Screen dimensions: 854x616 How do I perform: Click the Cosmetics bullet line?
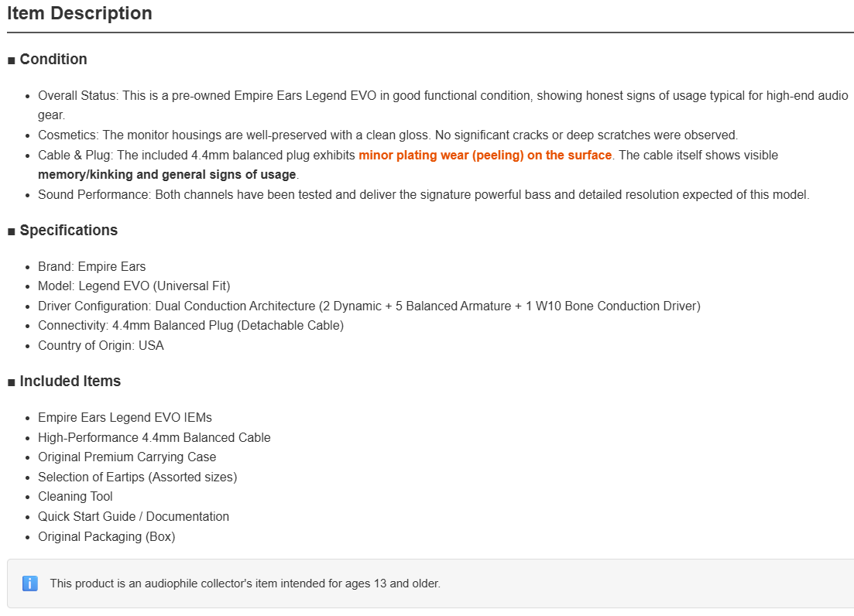(388, 135)
